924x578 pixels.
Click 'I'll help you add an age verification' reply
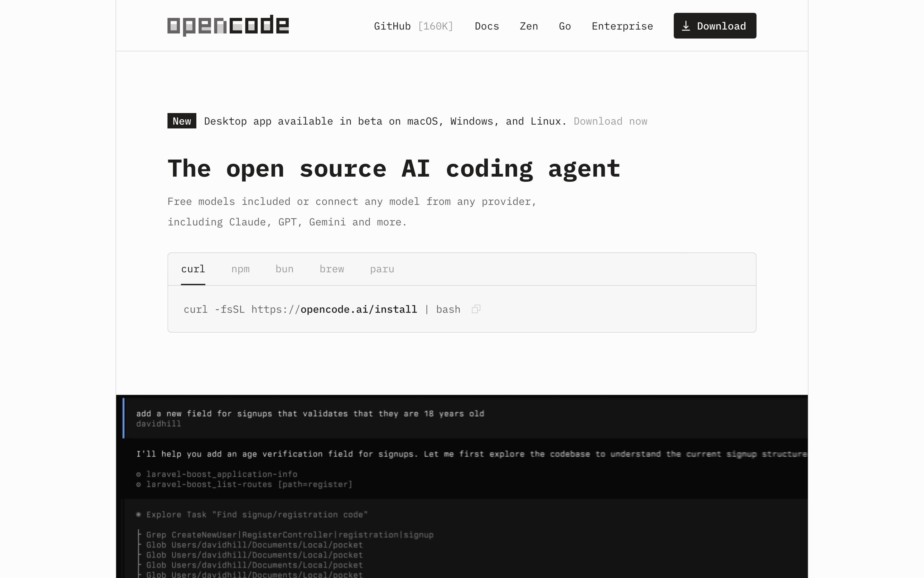[x=472, y=454]
